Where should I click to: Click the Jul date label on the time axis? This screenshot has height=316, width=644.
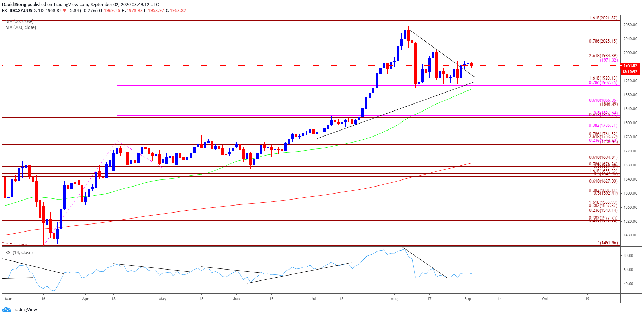tap(314, 299)
